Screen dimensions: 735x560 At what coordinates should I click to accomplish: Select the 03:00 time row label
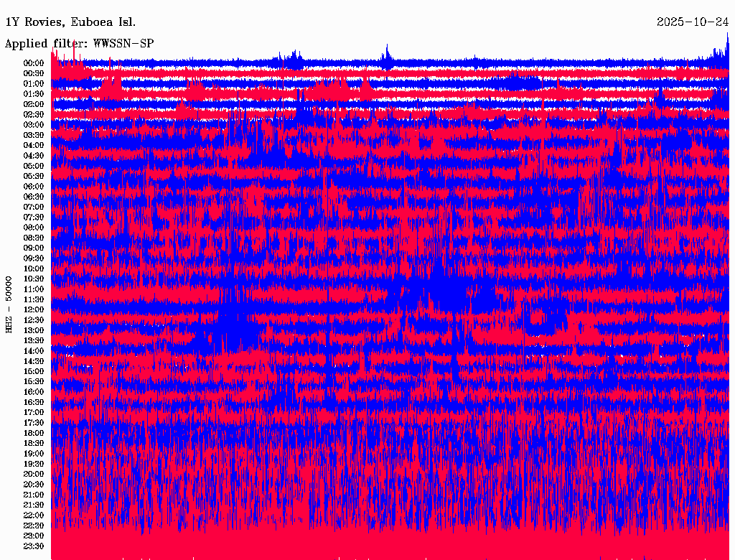(x=34, y=125)
